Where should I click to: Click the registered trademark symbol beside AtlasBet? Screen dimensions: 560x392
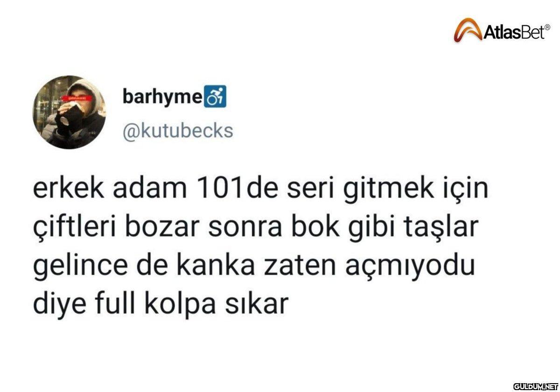pos(541,28)
